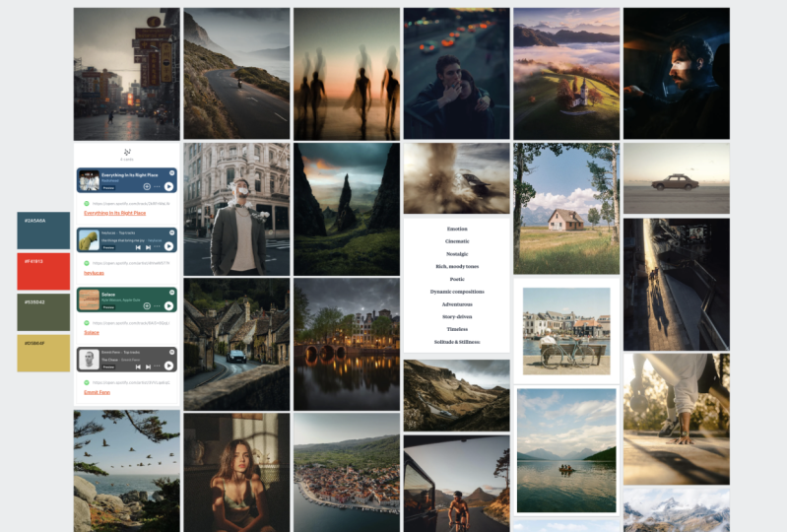Click Spotify logo on Emmit Fenn player
Viewport: 787px width, 532px height.
coord(171,353)
